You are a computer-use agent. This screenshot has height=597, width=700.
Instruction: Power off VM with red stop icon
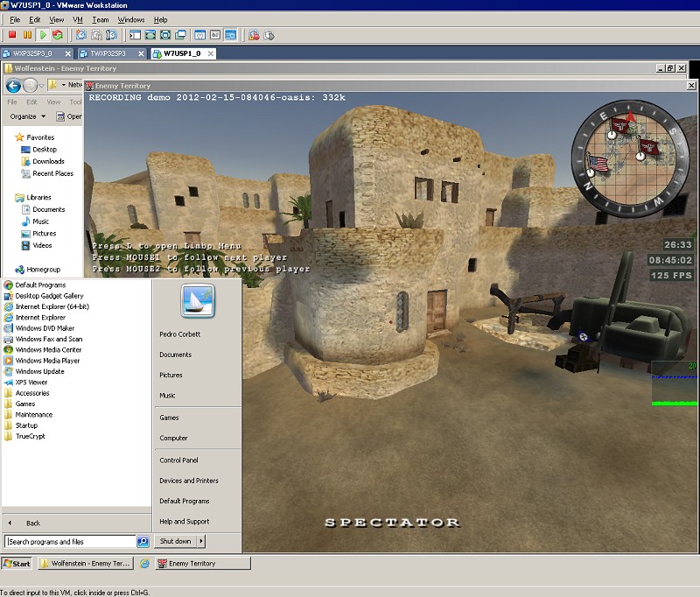pos(12,35)
